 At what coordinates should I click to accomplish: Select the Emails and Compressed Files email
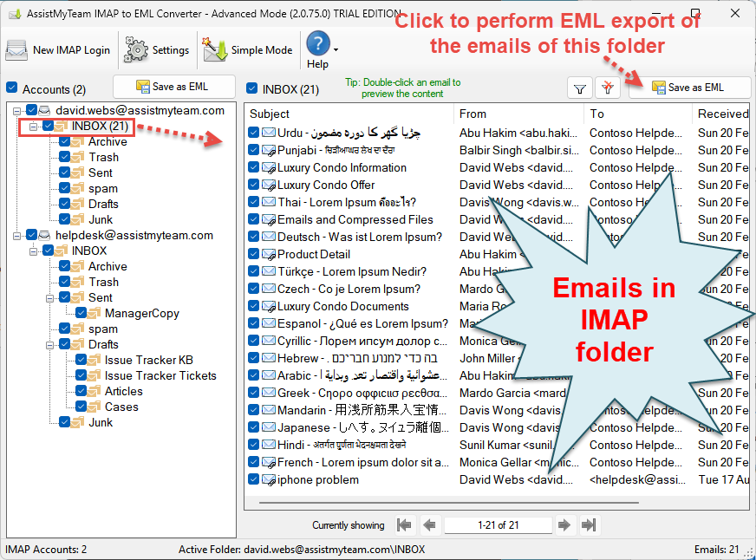[x=355, y=220]
